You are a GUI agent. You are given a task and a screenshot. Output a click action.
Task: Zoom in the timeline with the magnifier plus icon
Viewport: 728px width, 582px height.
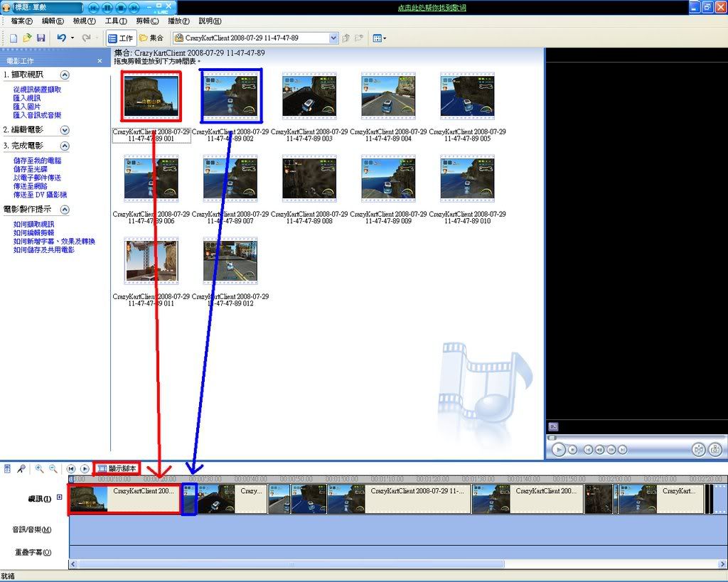pos(40,469)
